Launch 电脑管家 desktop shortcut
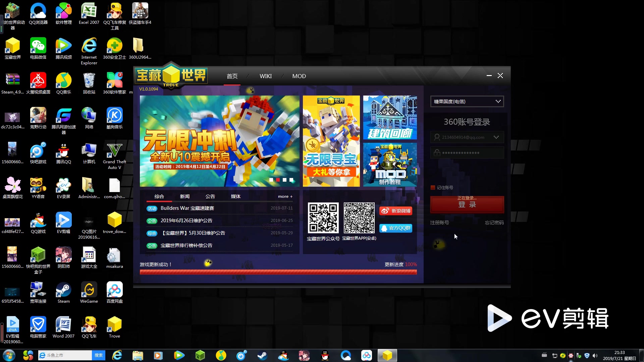The width and height of the screenshot is (644, 362). 38,327
